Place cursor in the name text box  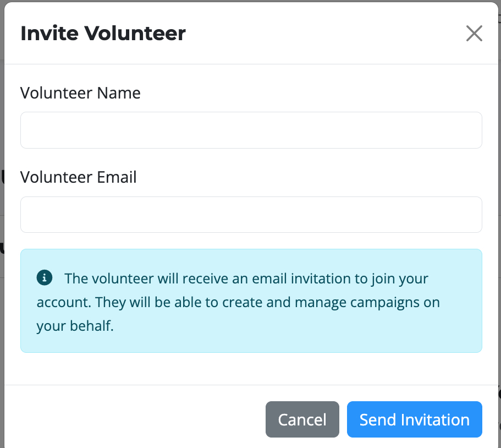pos(251,130)
